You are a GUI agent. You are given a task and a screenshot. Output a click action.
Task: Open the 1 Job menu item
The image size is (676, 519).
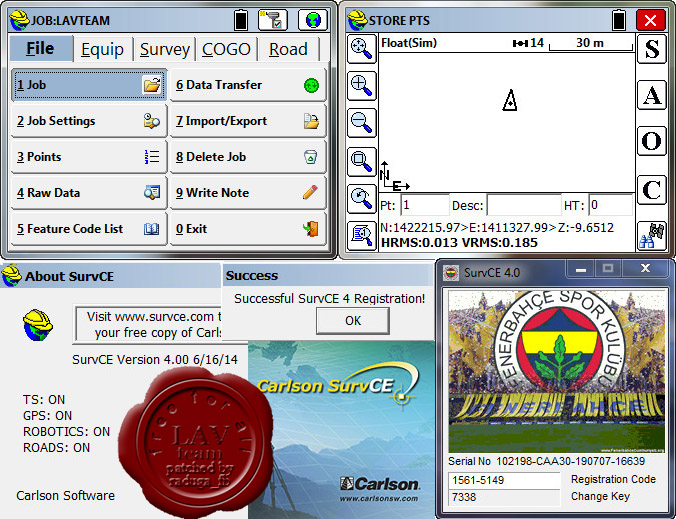89,85
